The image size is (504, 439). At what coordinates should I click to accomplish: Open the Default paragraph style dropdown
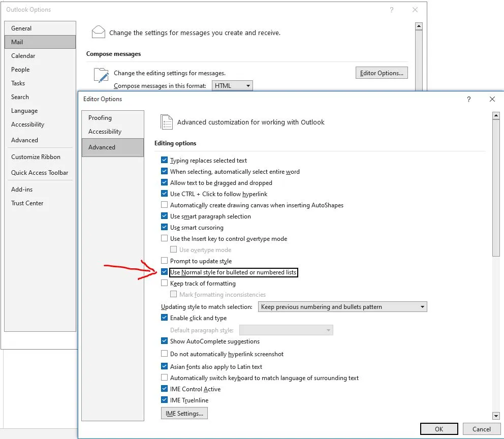point(329,330)
